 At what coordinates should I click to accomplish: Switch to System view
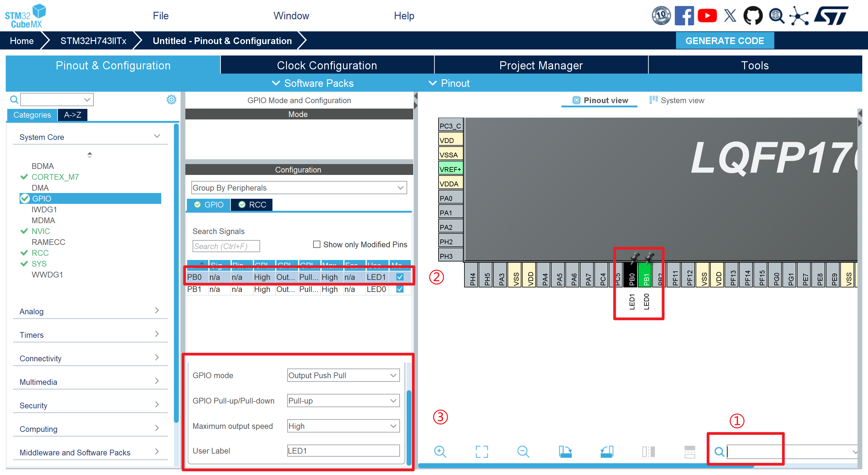click(x=677, y=100)
